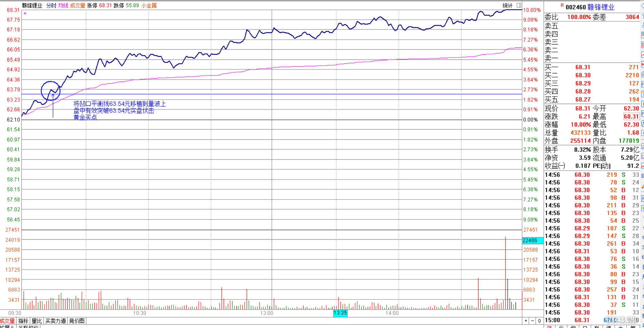644x328 pixels.
Task: Click the 量比 1.68 value
Action: tap(633, 133)
